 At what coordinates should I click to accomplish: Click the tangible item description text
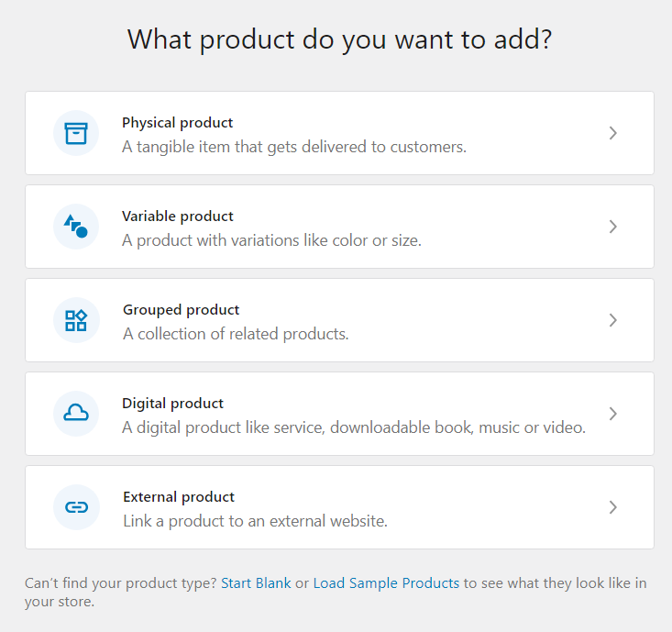coord(294,147)
